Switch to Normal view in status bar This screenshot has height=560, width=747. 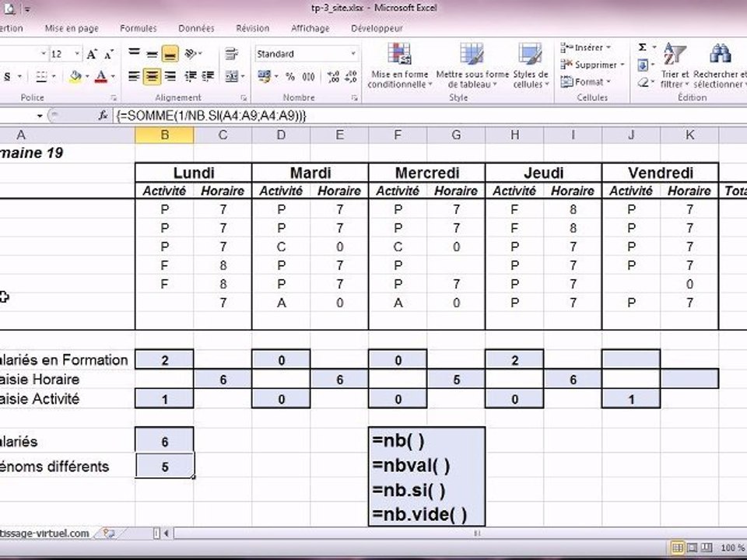[x=677, y=548]
